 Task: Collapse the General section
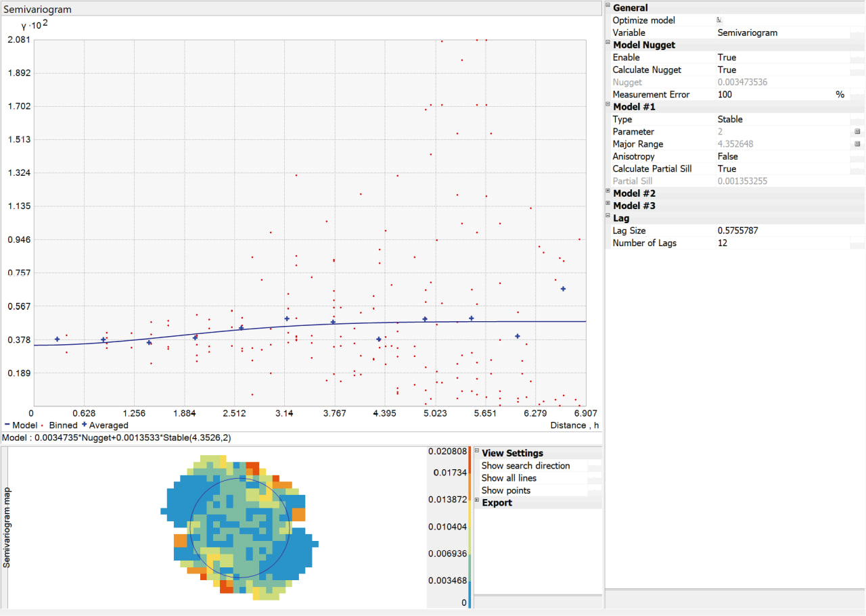coord(608,7)
